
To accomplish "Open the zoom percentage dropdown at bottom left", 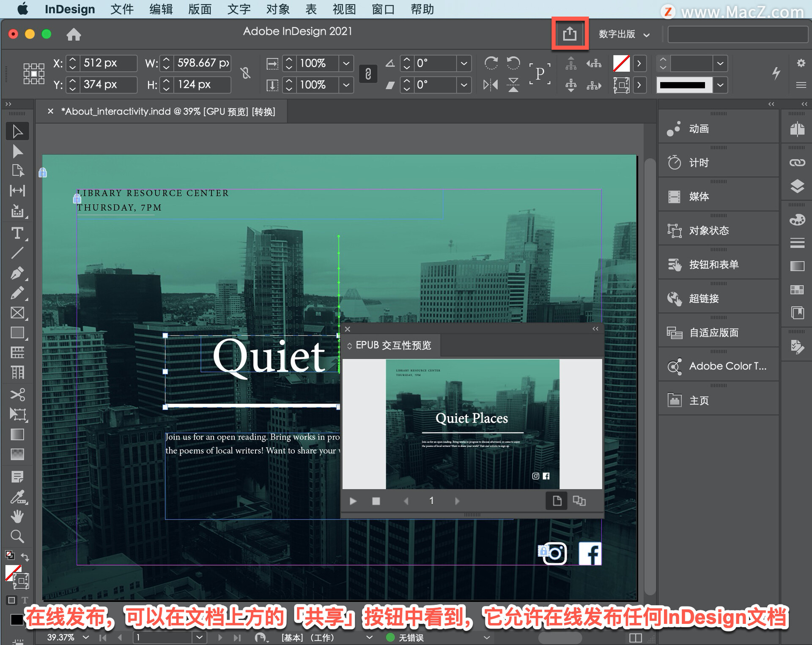I will [x=85, y=637].
